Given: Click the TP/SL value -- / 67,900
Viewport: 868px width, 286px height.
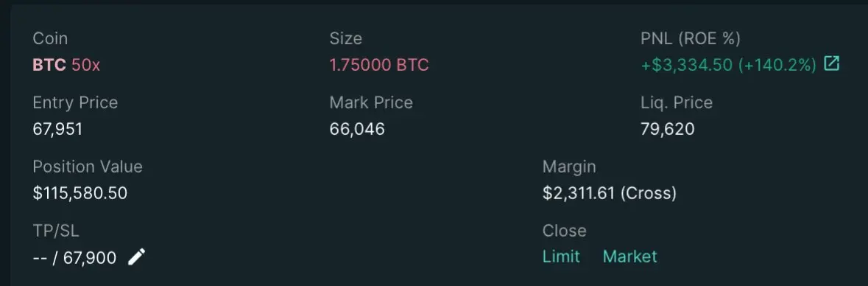Looking at the screenshot, I should click(75, 258).
